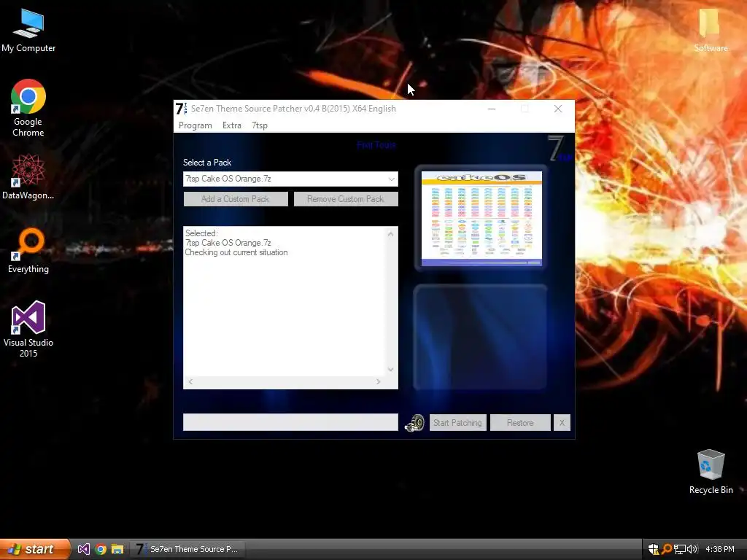Click the log box scroll down arrow

tap(391, 370)
